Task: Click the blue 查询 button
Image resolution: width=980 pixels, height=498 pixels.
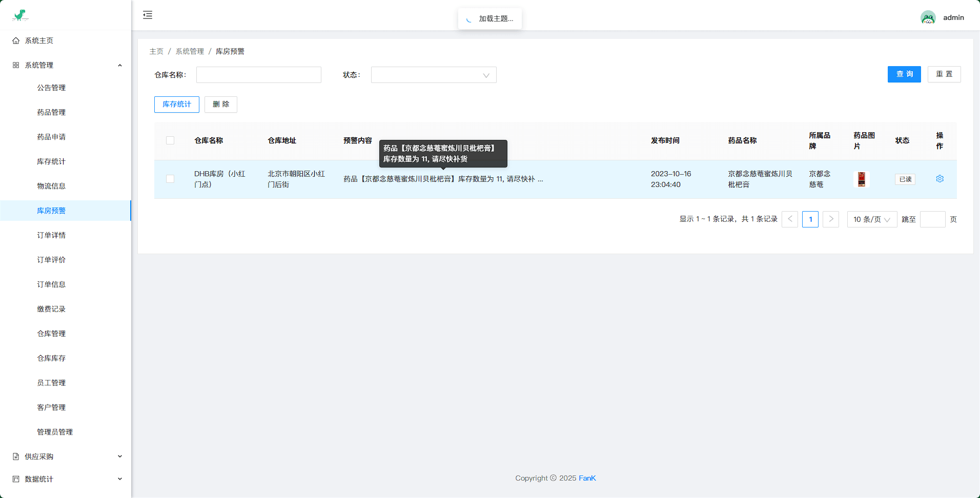Action: (904, 74)
